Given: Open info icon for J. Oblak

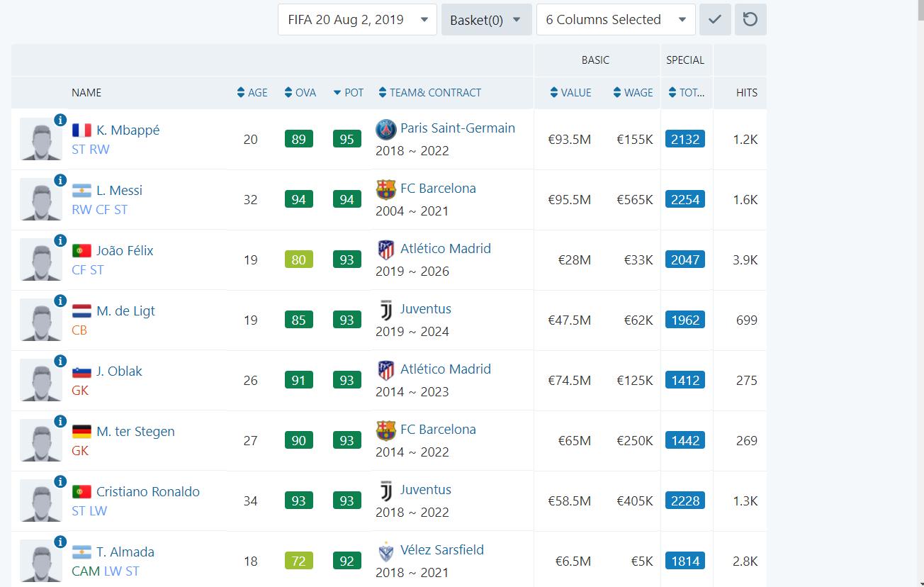Looking at the screenshot, I should (60, 361).
